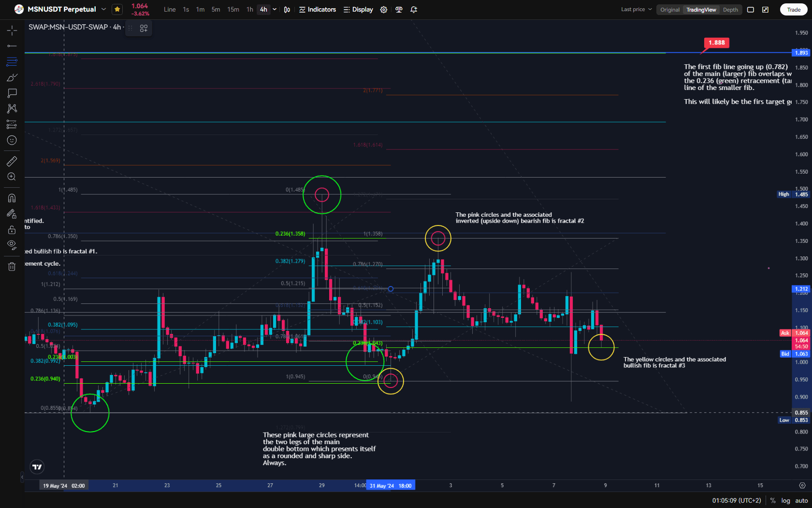Favorite MSNUSDT with the star icon
Viewport: 812px width, 508px height.
click(117, 9)
